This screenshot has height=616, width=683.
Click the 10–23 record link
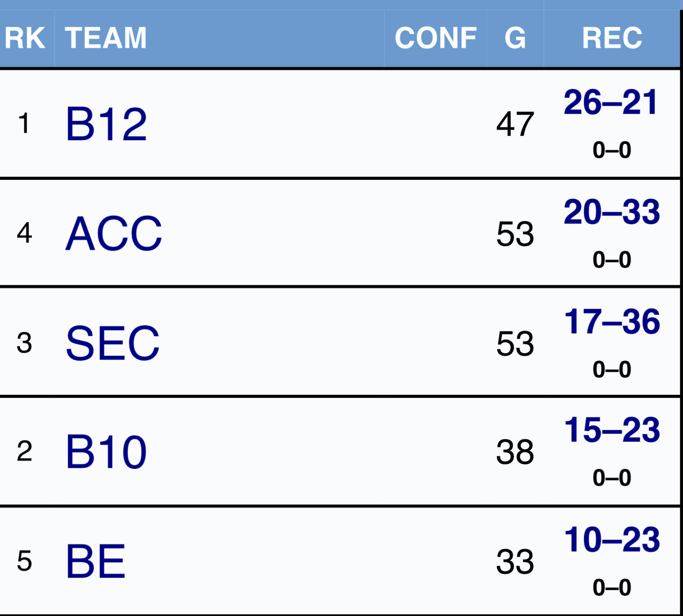pos(612,539)
